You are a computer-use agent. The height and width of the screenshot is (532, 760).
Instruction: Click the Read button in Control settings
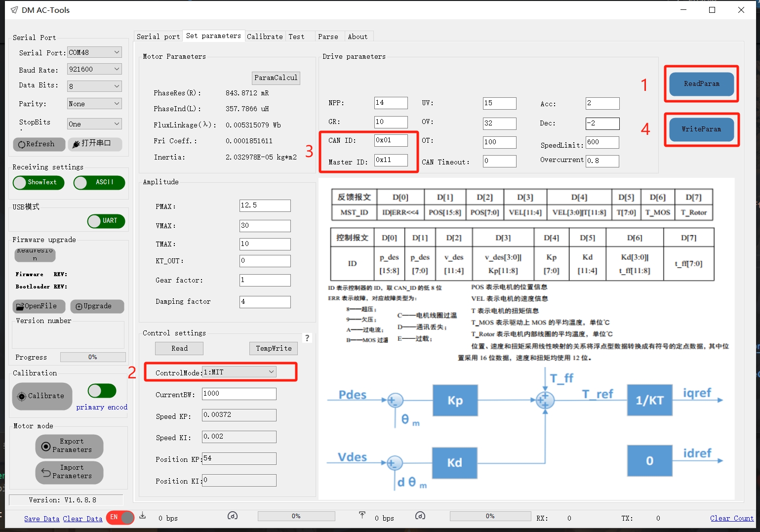179,349
